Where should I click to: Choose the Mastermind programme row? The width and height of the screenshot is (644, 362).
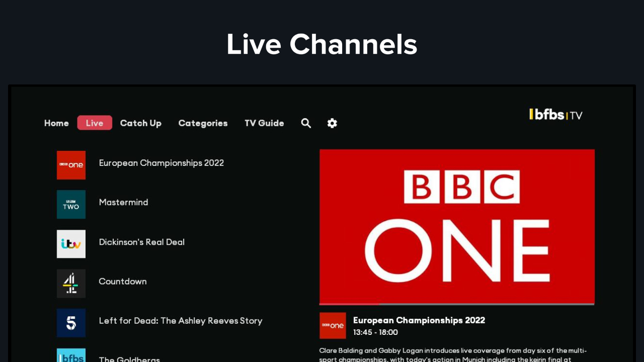tap(123, 202)
